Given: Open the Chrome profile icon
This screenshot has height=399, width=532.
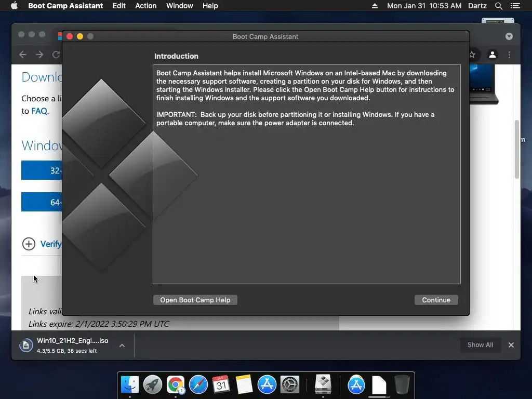Looking at the screenshot, I should 493,55.
